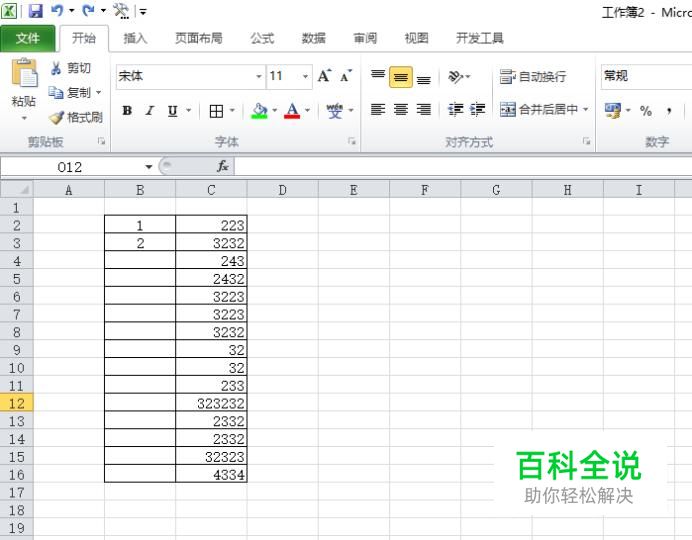Expand the 复制 copy dropdown arrow

tap(98, 93)
